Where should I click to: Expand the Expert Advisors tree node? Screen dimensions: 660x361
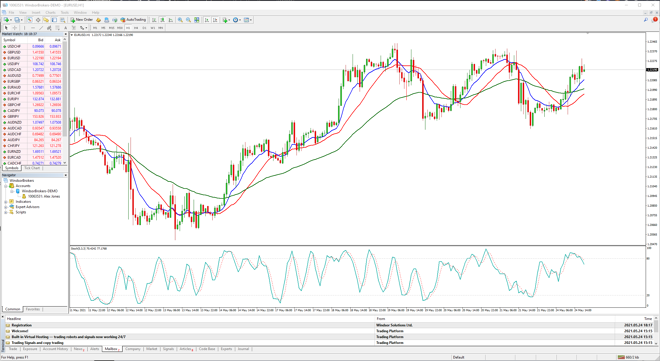point(6,207)
